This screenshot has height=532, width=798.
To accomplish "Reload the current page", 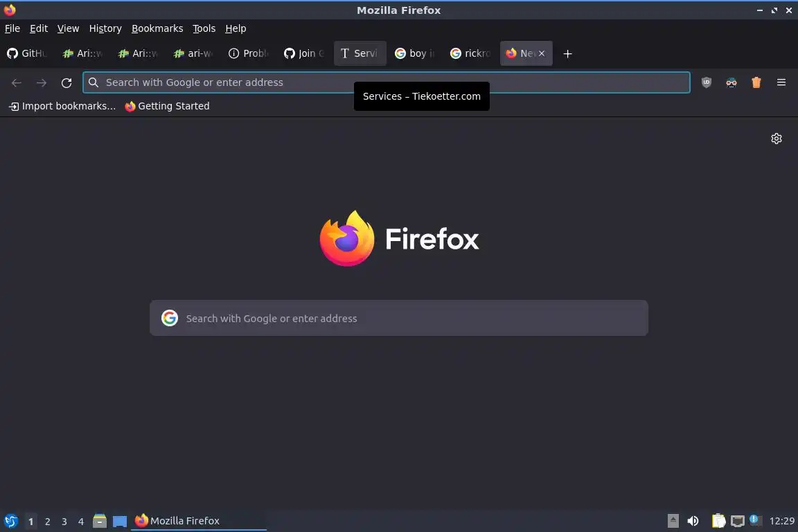I will click(66, 82).
